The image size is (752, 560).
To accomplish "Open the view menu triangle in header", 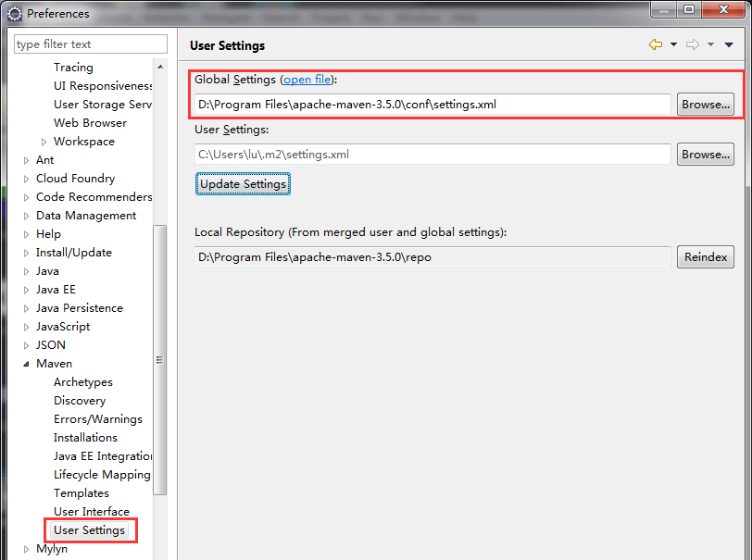I will coord(729,44).
